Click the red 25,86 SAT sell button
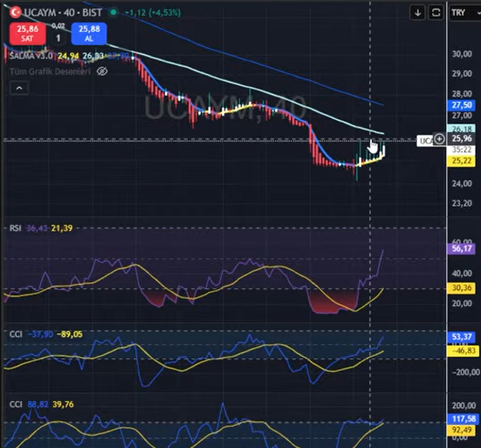Viewport: 481px width, 448px height. (x=28, y=34)
